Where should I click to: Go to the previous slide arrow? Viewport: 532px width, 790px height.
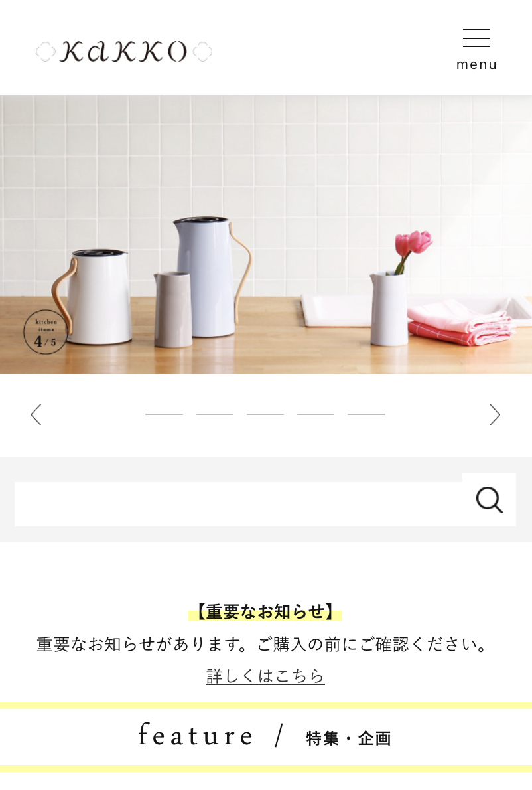pos(36,415)
